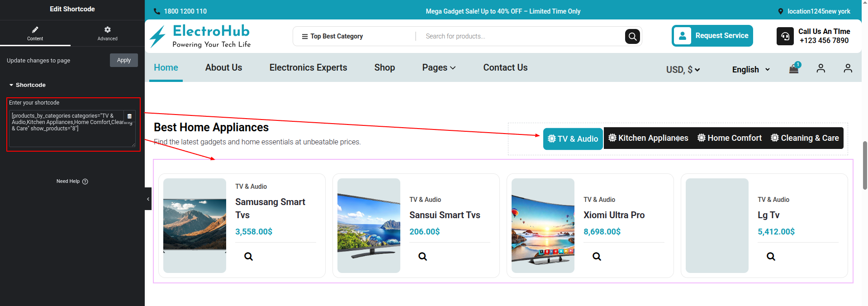Click quick view icon on Samusang Smart Tvs
This screenshot has width=868, height=306.
[x=248, y=256]
